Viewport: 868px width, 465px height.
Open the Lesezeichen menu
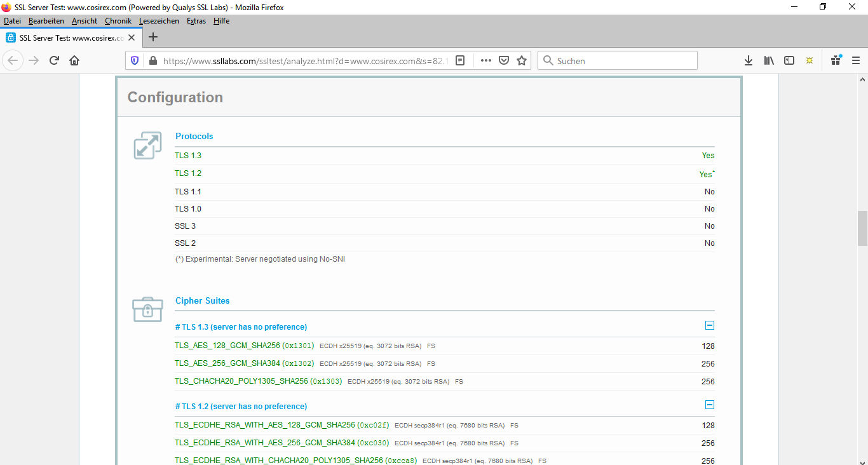159,21
